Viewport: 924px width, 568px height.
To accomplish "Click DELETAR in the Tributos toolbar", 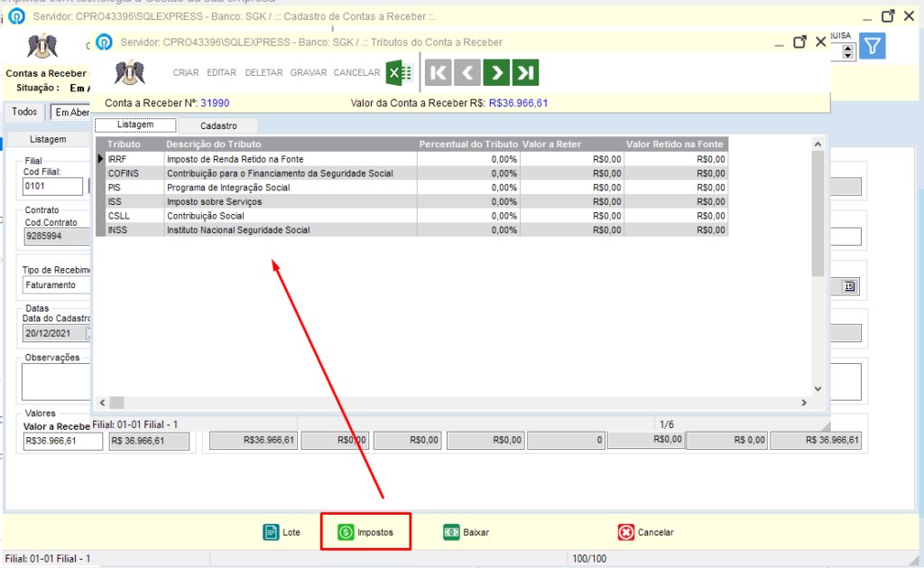I will coord(264,72).
